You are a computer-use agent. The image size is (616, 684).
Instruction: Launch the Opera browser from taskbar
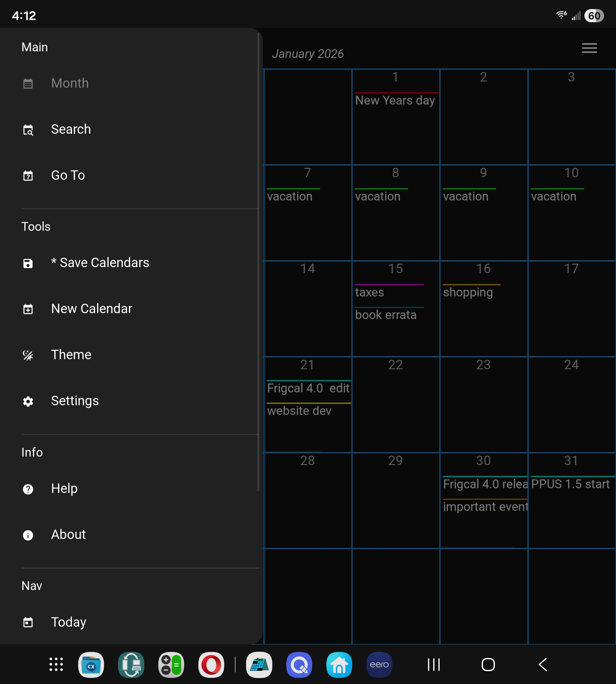pos(211,665)
